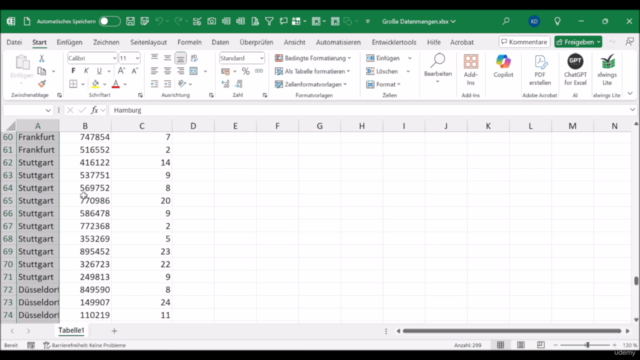
Task: Apply bold with the F button
Action: coord(73,71)
